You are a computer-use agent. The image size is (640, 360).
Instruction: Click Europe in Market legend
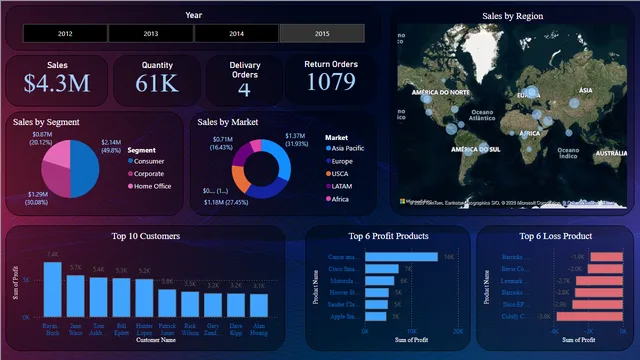pyautogui.click(x=339, y=161)
